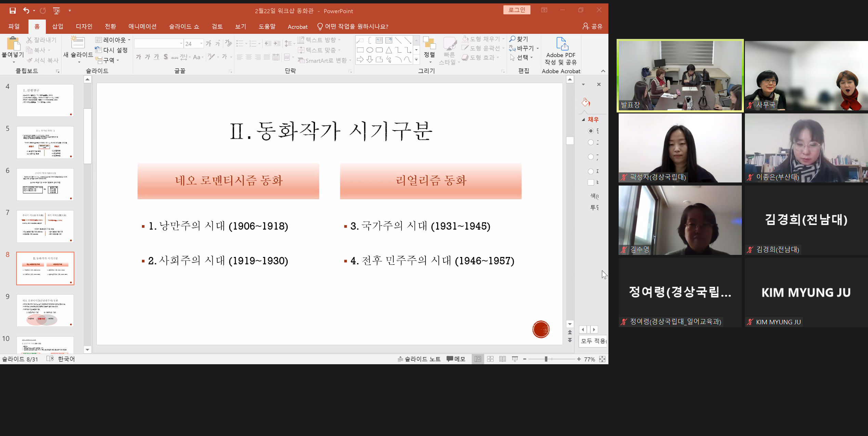
Task: Select the first fill radio option
Action: [591, 131]
